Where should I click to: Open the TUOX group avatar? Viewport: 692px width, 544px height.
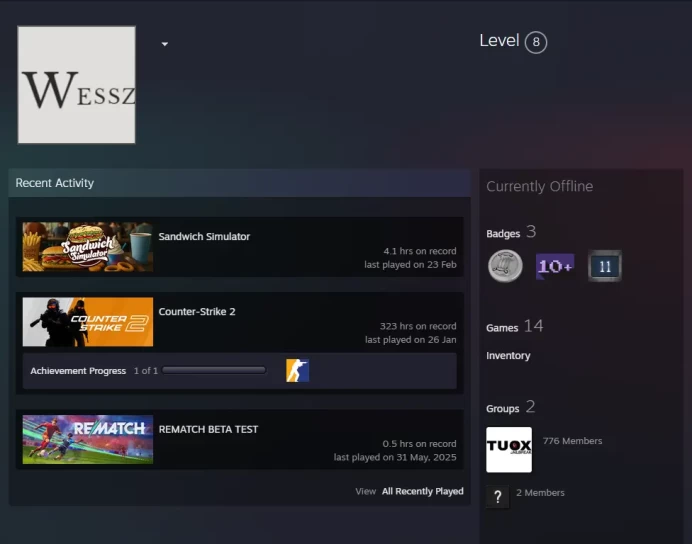[509, 450]
